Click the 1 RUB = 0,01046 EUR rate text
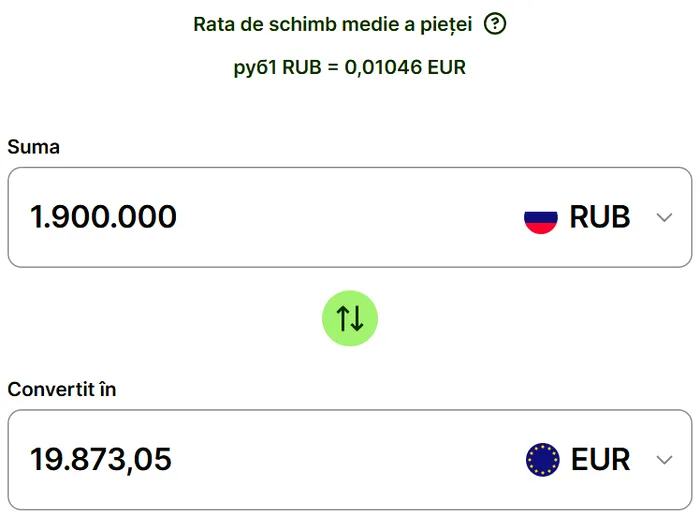700x531 pixels. (x=350, y=68)
